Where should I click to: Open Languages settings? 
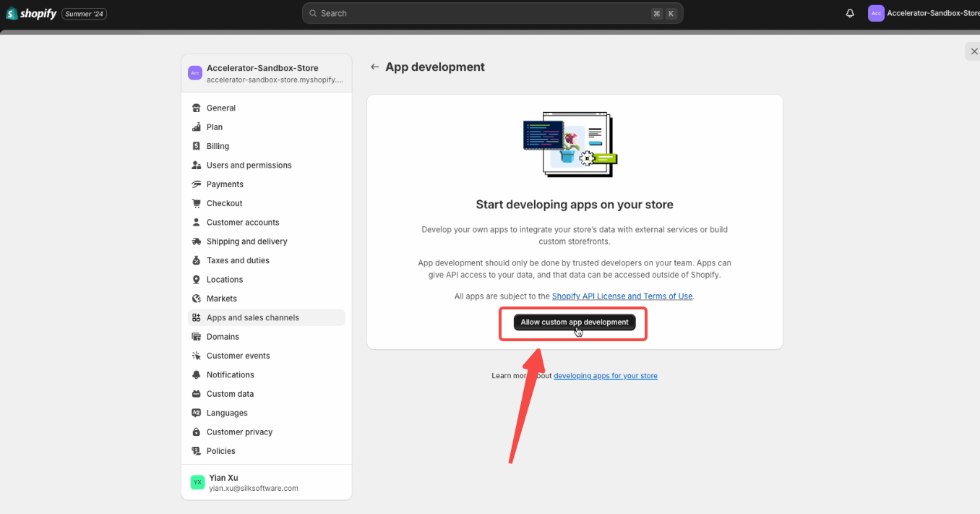tap(267, 414)
